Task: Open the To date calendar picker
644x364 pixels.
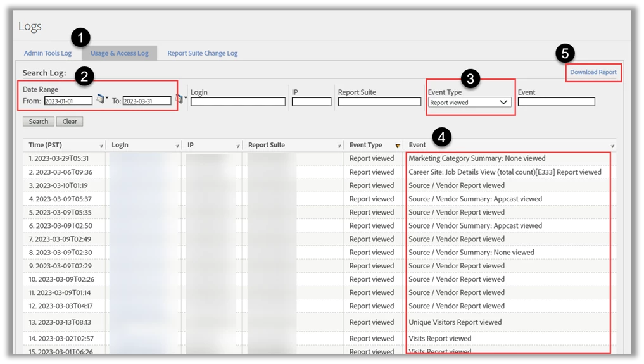Action: (x=180, y=99)
